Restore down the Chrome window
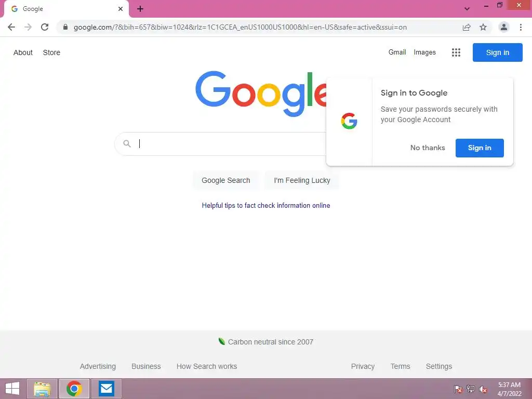The image size is (532, 399). pos(499,5)
